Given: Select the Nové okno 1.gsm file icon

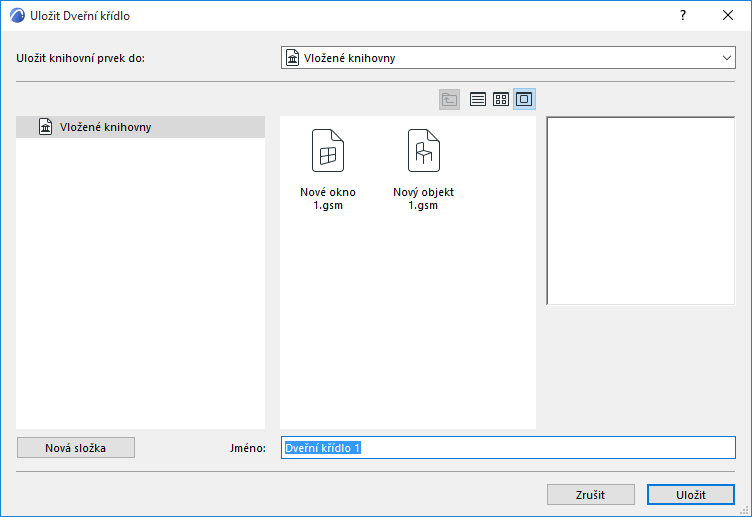Looking at the screenshot, I should click(328, 151).
